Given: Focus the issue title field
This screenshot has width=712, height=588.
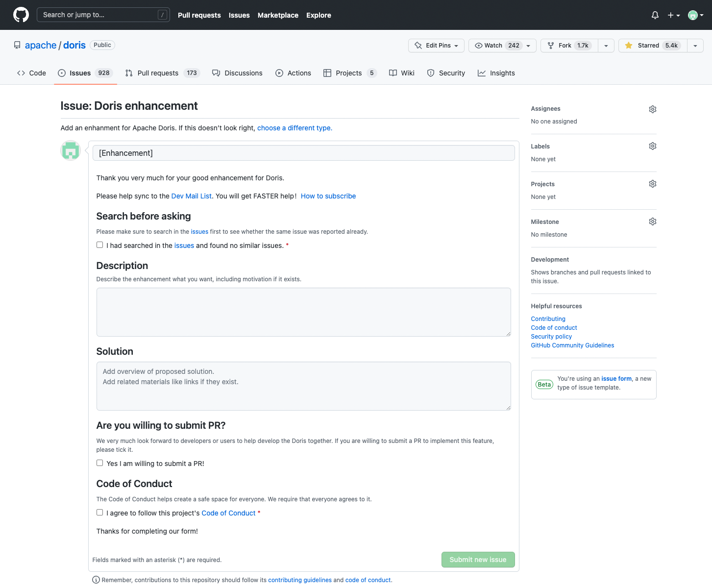Looking at the screenshot, I should click(x=304, y=153).
